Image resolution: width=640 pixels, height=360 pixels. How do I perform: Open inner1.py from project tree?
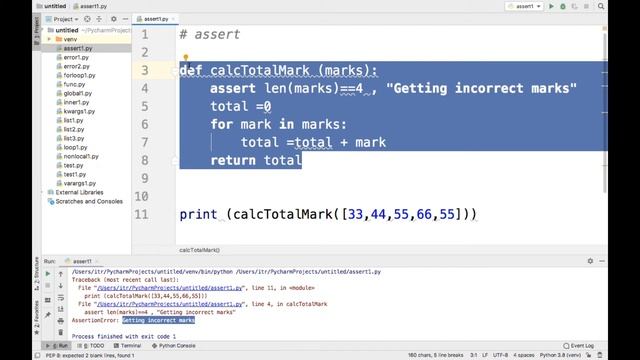(76, 102)
